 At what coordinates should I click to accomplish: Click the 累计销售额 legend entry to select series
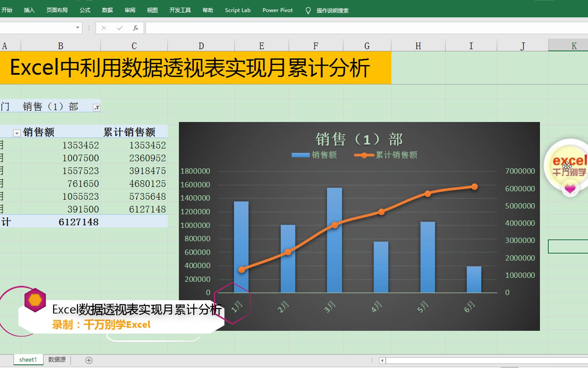click(397, 155)
